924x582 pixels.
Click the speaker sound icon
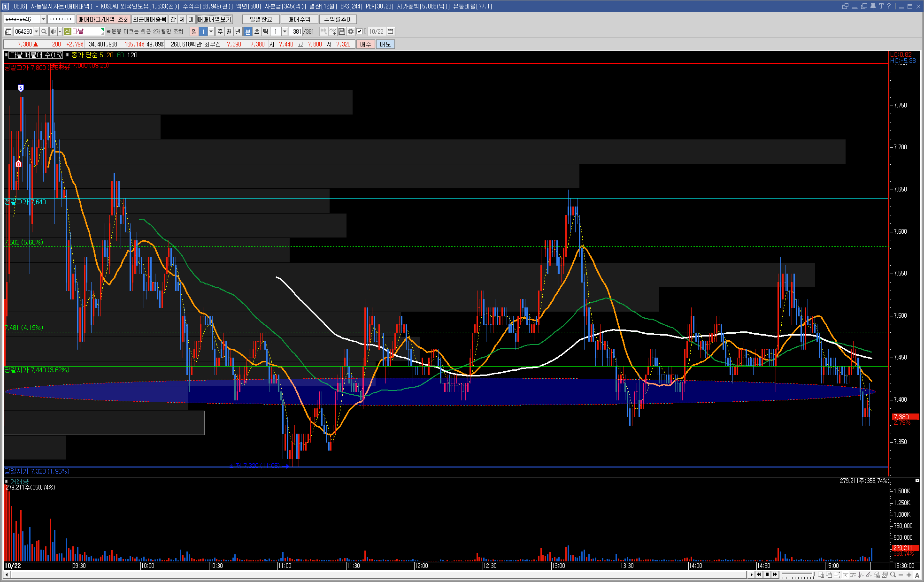(x=53, y=31)
